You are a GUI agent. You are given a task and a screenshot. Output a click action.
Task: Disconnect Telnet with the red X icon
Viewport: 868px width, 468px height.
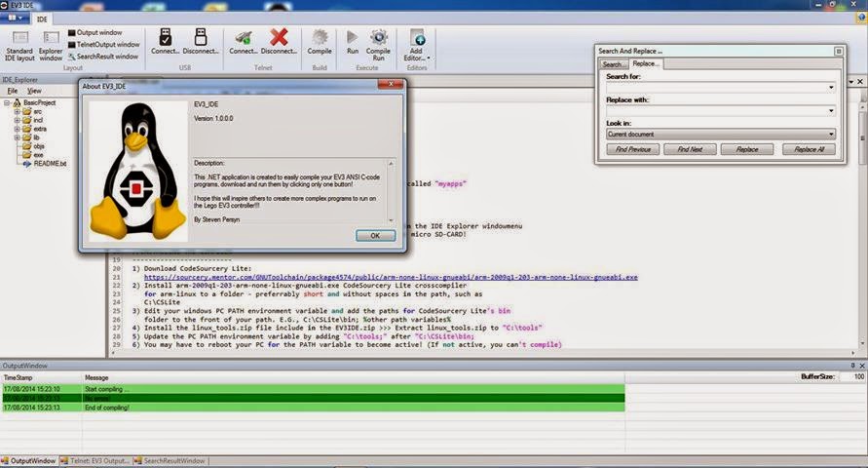(279, 42)
